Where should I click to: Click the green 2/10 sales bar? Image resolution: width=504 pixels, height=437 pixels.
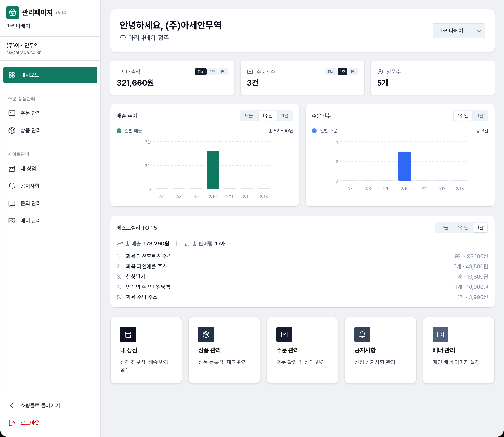coord(213,170)
